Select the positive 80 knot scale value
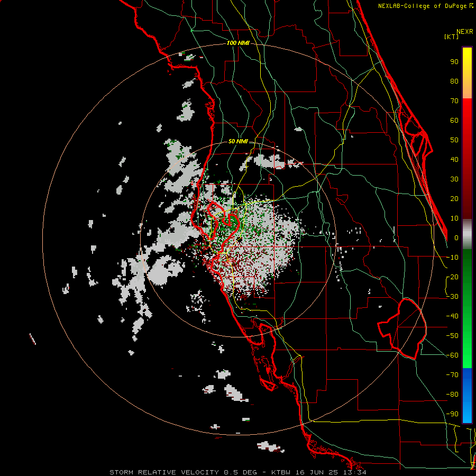476x476 pixels. 454,81
